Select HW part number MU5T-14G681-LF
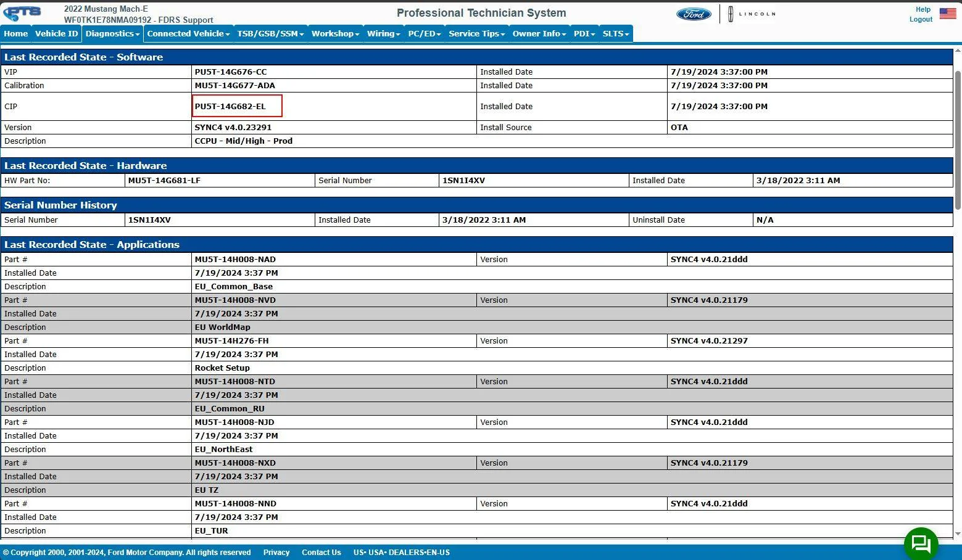 point(164,180)
